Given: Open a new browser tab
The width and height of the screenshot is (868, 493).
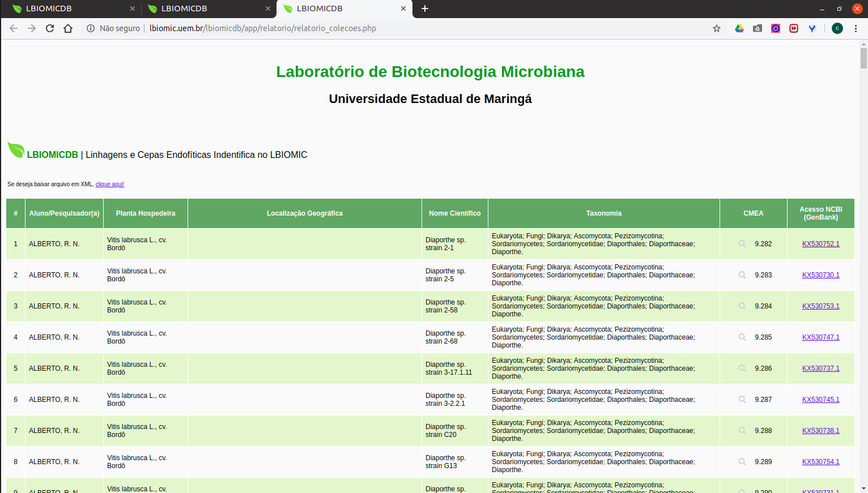Looking at the screenshot, I should (x=425, y=8).
